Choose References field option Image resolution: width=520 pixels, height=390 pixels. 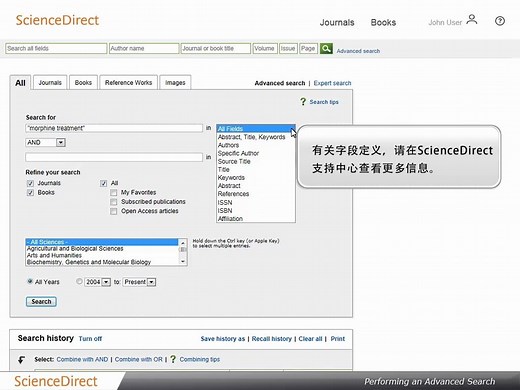pyautogui.click(x=256, y=194)
